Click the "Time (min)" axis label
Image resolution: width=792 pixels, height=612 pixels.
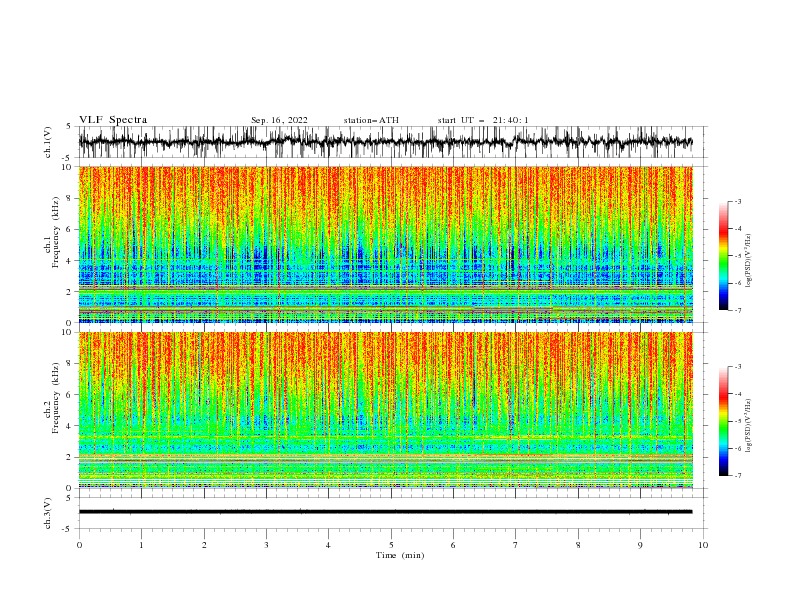pyautogui.click(x=400, y=555)
